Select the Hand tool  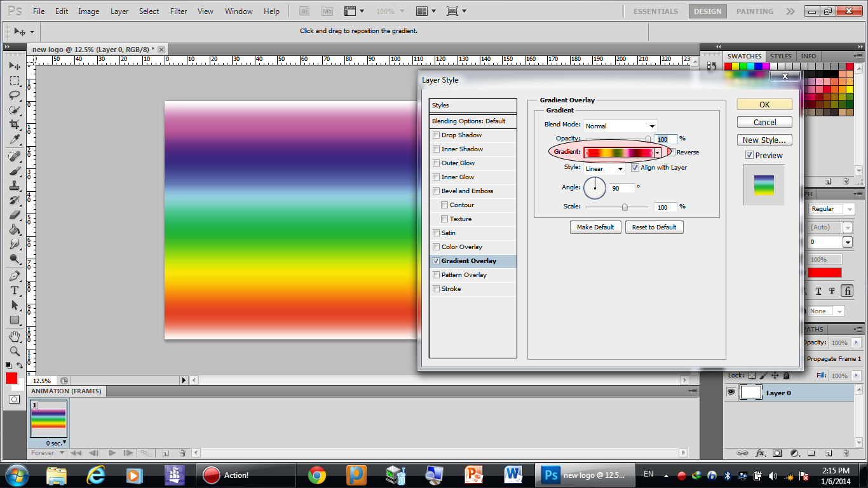point(14,336)
